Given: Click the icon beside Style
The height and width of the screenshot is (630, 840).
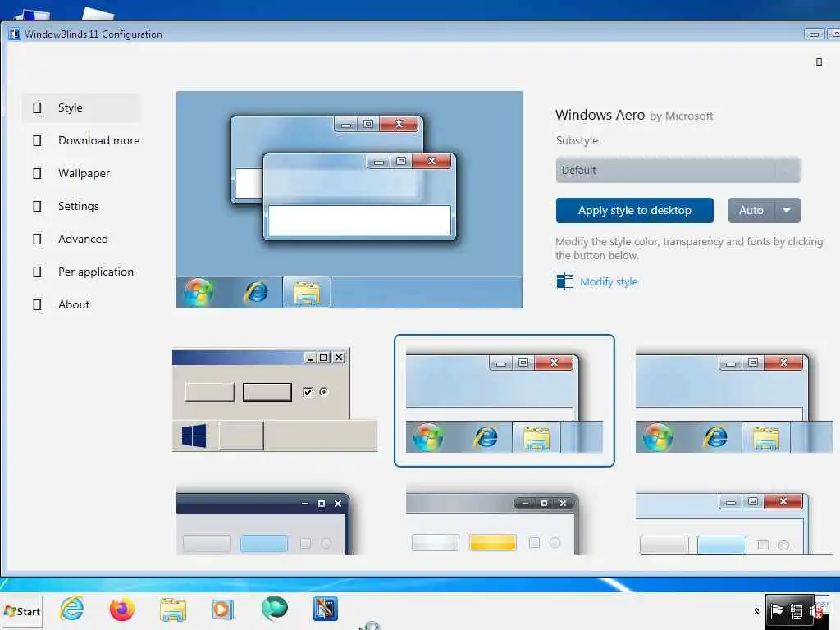Looking at the screenshot, I should pos(37,107).
